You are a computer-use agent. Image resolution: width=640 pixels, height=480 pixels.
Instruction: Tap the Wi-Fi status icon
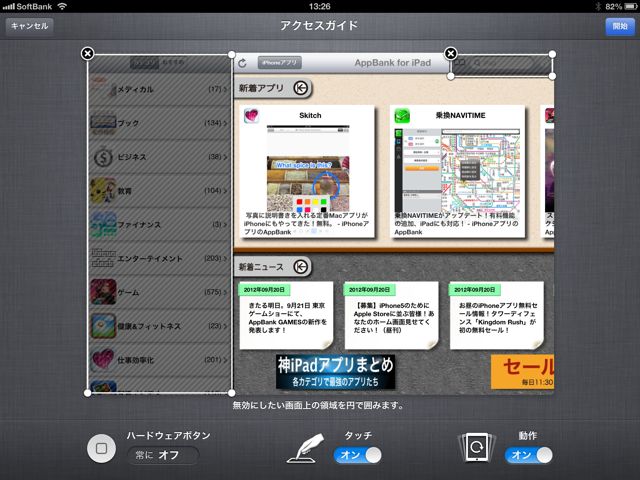click(62, 6)
